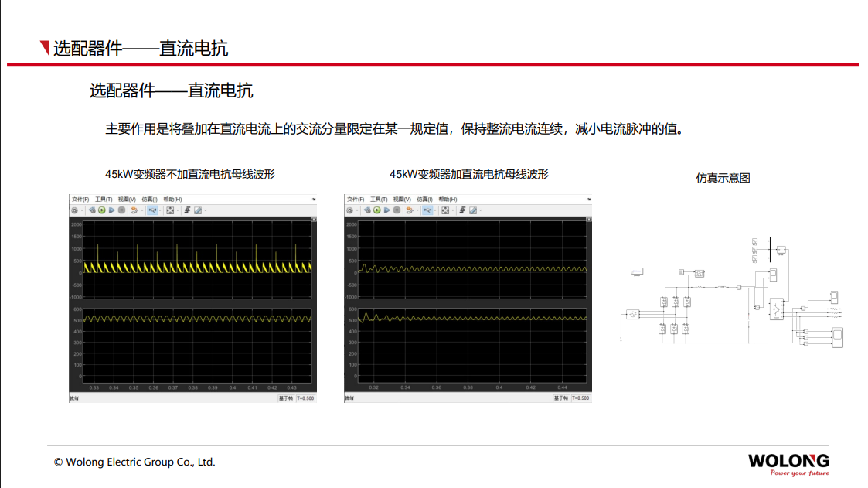Click Scale Axes icon in right scope

[445, 210]
